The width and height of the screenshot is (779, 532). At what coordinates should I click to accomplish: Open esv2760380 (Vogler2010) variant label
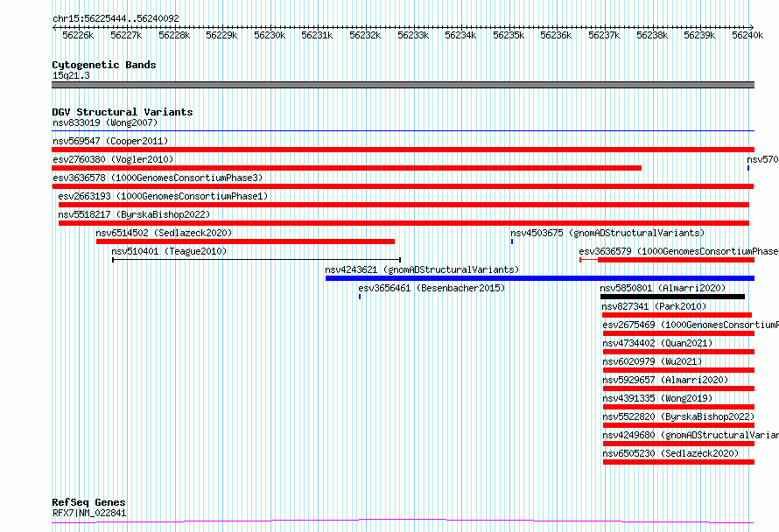pyautogui.click(x=113, y=159)
